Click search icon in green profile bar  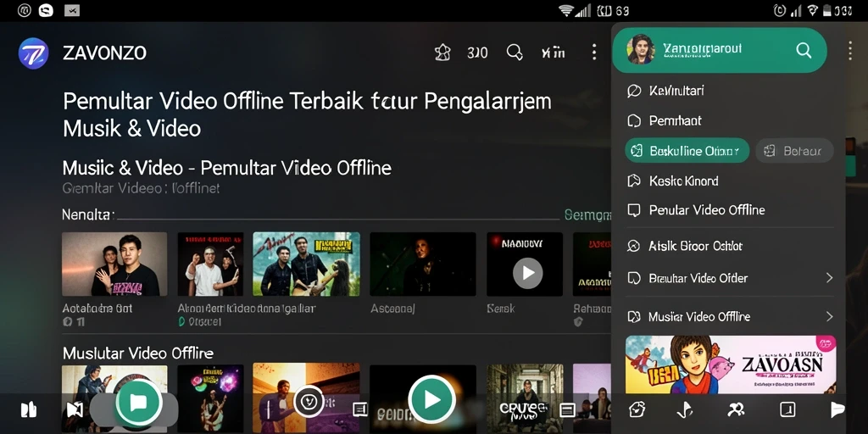tap(804, 50)
